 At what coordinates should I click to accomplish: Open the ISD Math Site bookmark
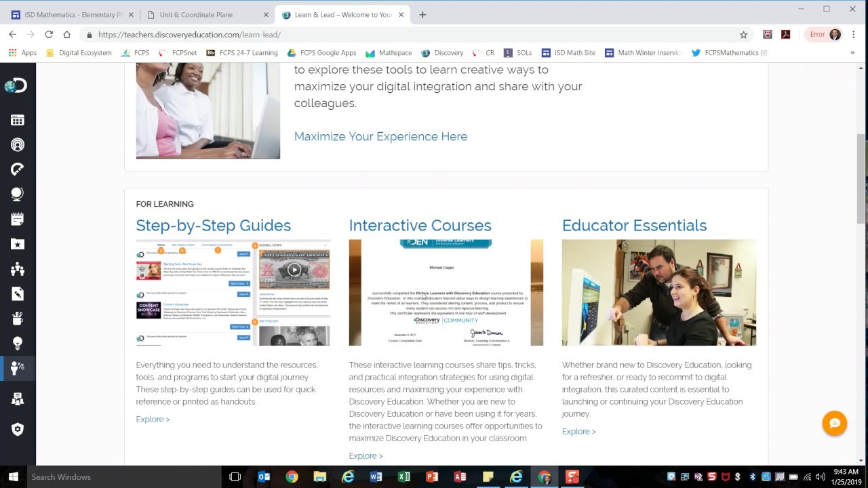[x=568, y=53]
